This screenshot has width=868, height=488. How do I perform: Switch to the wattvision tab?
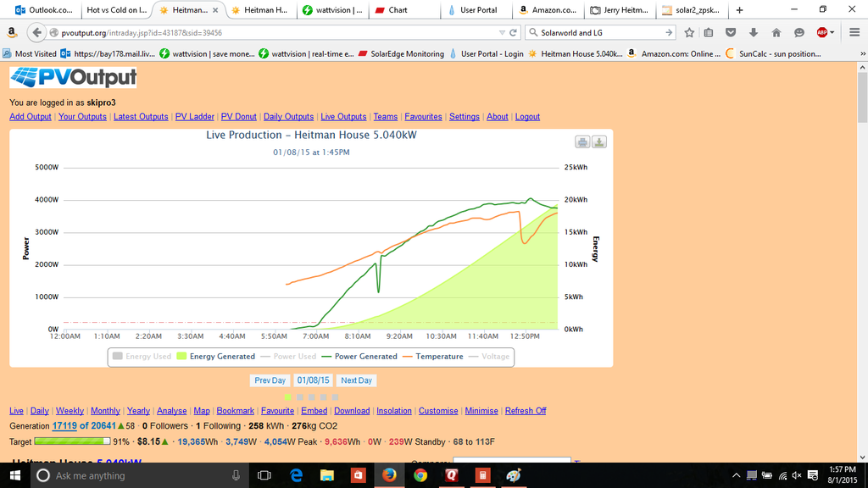pos(333,10)
